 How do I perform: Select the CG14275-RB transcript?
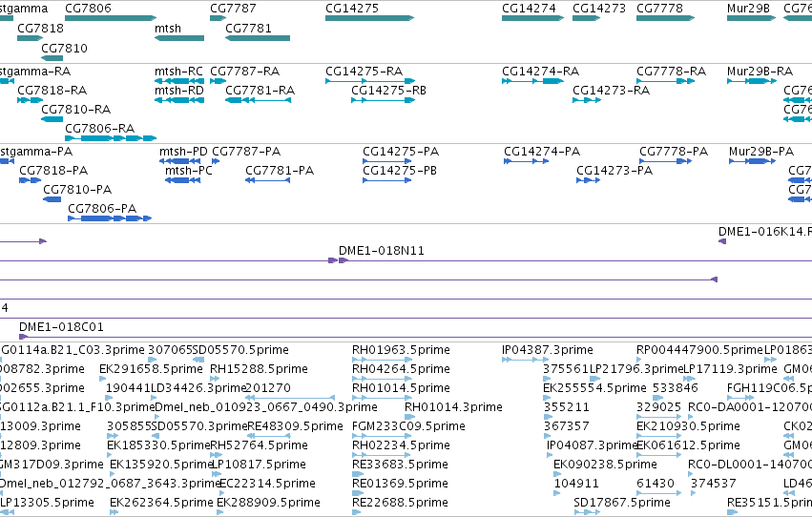pos(384,100)
